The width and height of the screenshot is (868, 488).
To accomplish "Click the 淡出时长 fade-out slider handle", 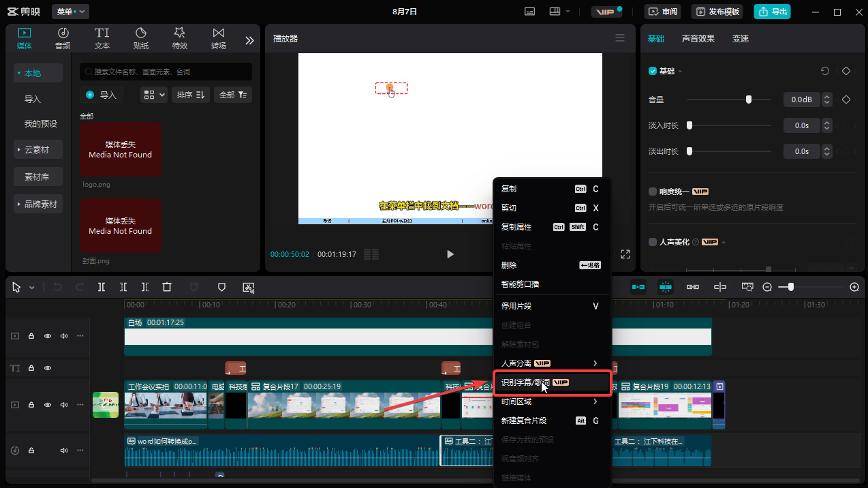I will (689, 151).
